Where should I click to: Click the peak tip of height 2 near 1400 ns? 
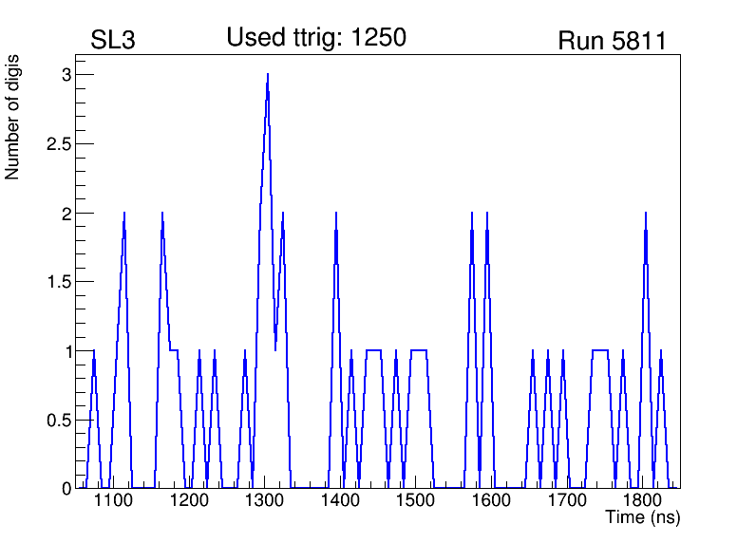(x=336, y=214)
